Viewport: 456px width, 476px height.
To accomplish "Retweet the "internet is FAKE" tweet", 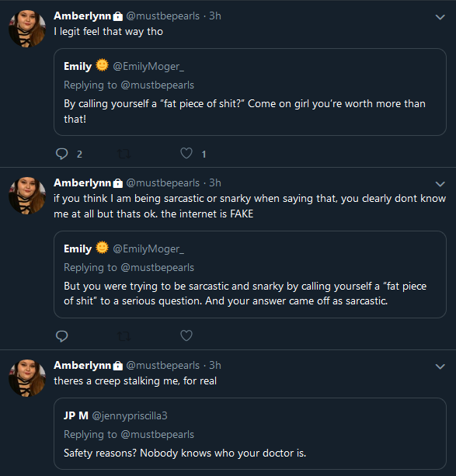I will tap(124, 336).
